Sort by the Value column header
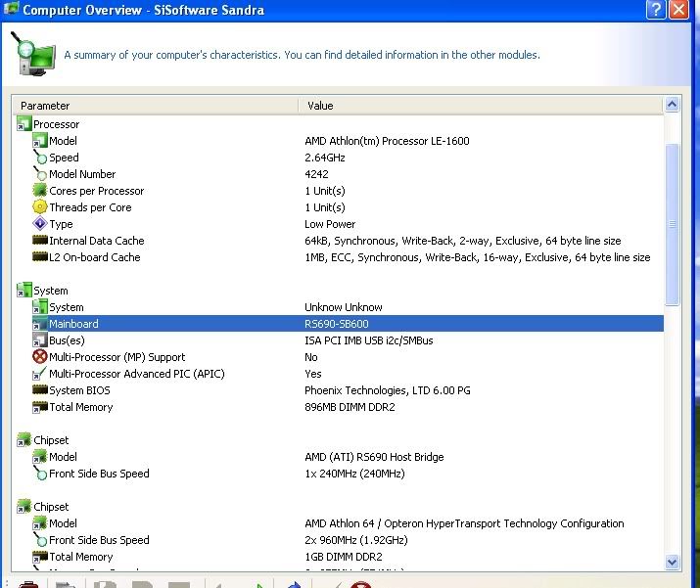This screenshot has height=588, width=700. [481, 106]
